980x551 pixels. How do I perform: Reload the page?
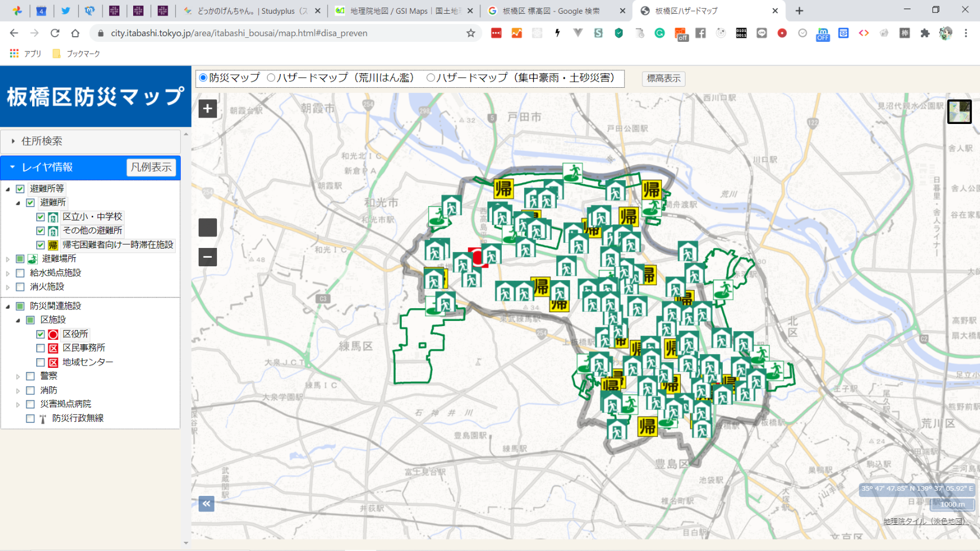tap(55, 33)
